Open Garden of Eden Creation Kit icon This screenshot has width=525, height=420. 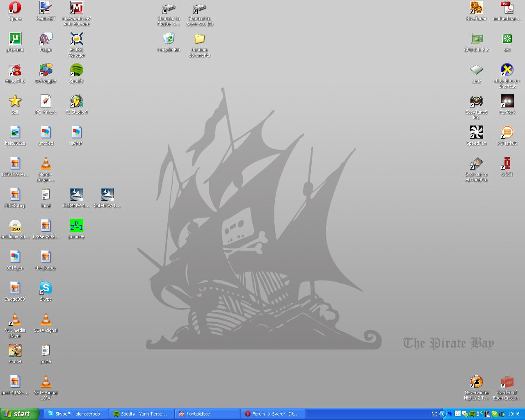click(507, 388)
